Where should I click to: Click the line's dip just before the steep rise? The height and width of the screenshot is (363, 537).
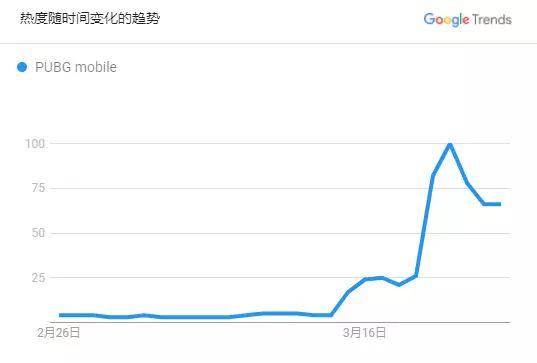(399, 285)
